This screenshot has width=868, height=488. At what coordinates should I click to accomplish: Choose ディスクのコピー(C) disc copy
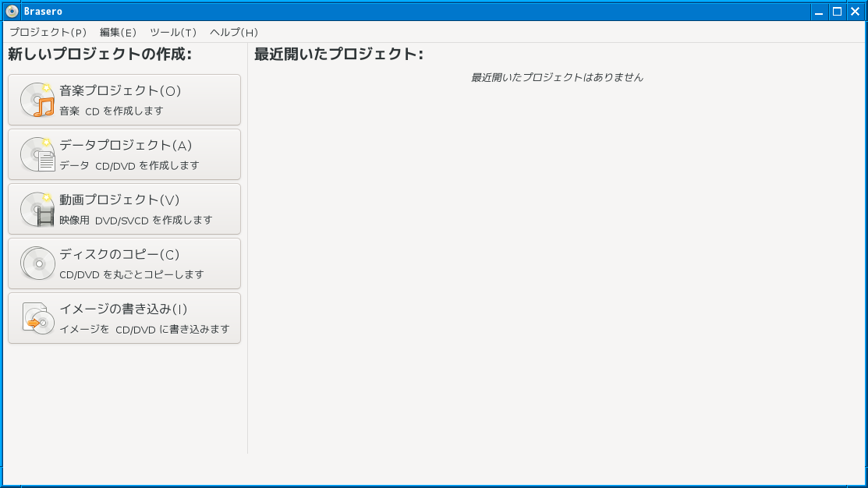coord(125,263)
